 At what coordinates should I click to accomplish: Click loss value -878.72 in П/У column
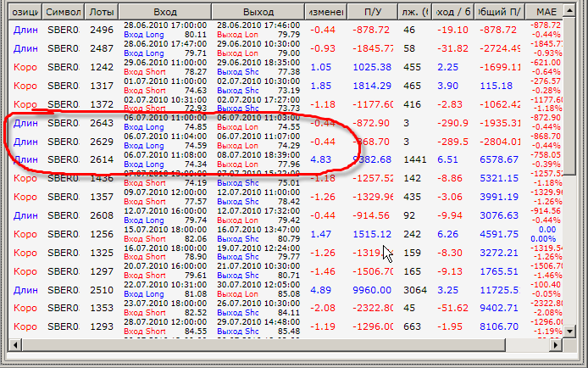coord(371,30)
